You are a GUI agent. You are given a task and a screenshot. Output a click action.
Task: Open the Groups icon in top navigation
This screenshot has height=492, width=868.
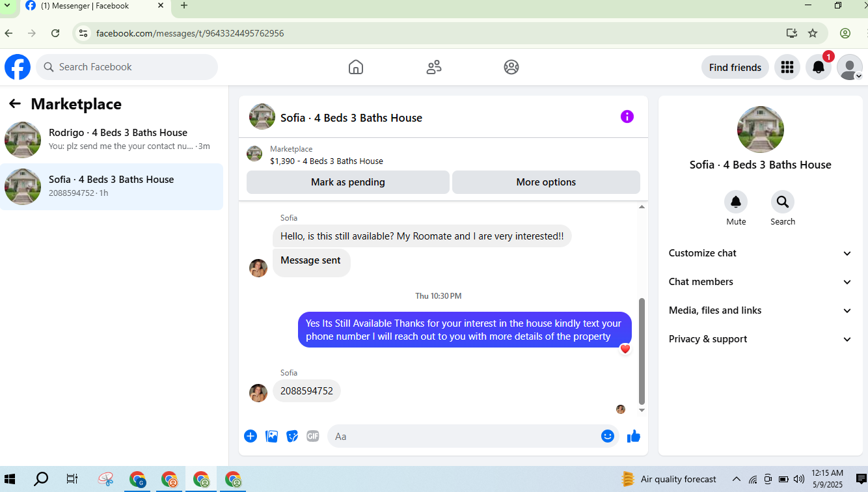[511, 67]
